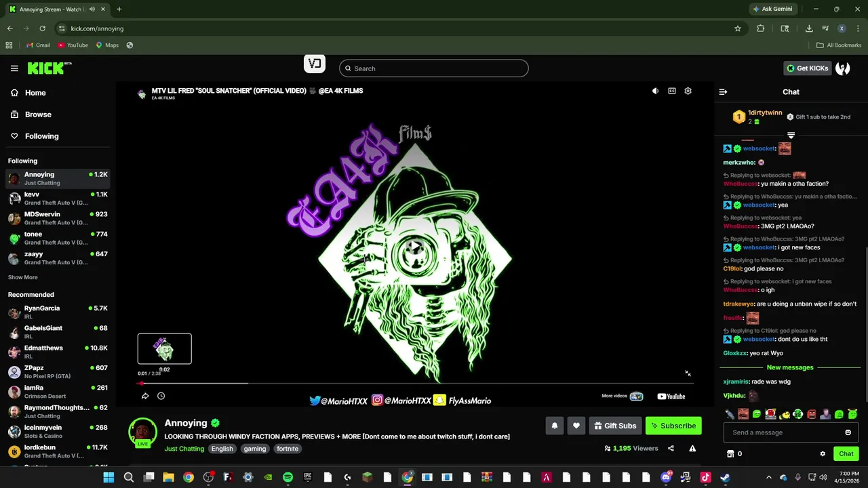Screen dimensions: 868x488
Task: Open video on YouTube logo link
Action: 671,396
